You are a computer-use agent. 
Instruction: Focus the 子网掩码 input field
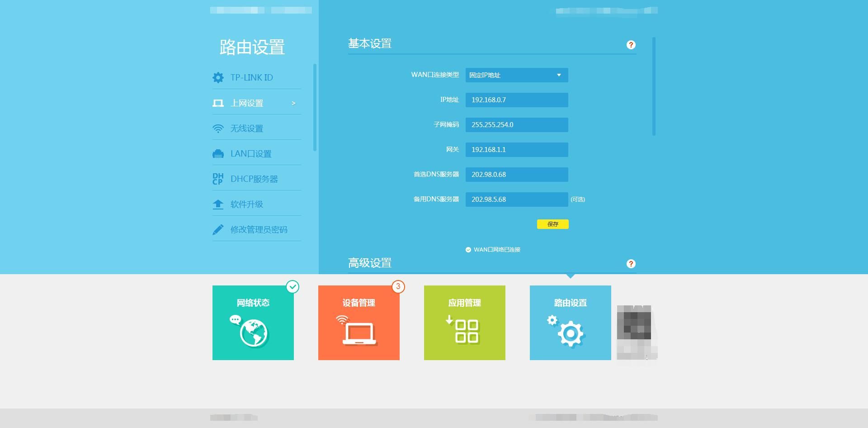[517, 125]
